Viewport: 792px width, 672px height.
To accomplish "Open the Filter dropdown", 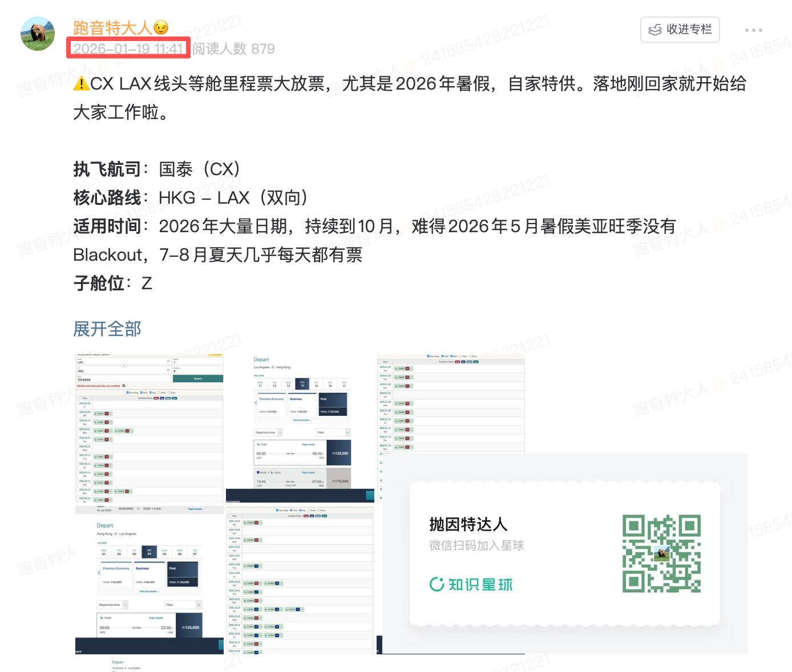I will [x=333, y=432].
